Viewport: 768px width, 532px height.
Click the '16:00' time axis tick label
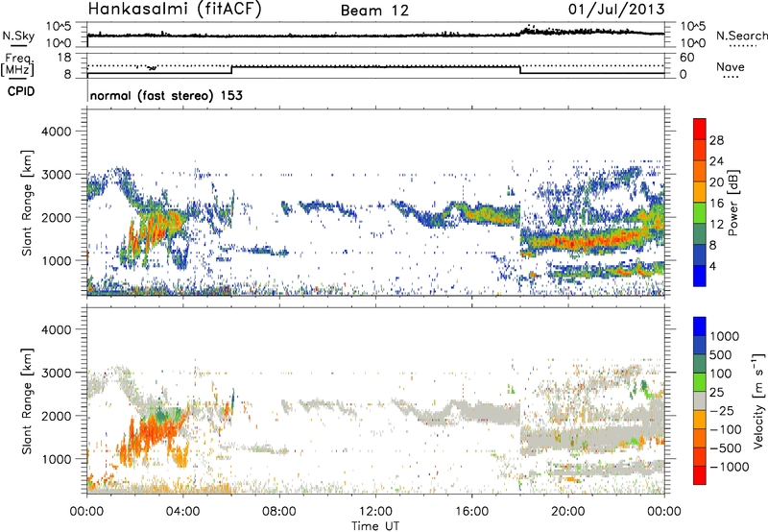click(471, 512)
